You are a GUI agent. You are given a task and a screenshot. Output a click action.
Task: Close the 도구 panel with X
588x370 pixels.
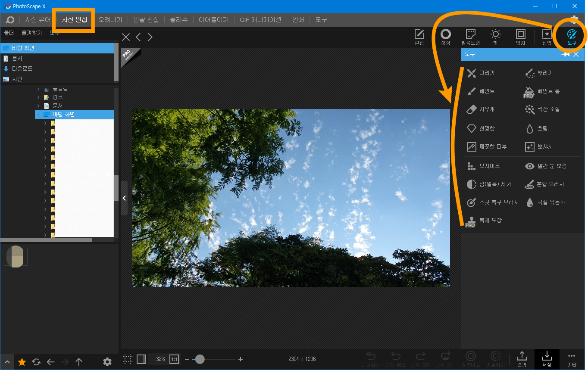[x=576, y=55]
